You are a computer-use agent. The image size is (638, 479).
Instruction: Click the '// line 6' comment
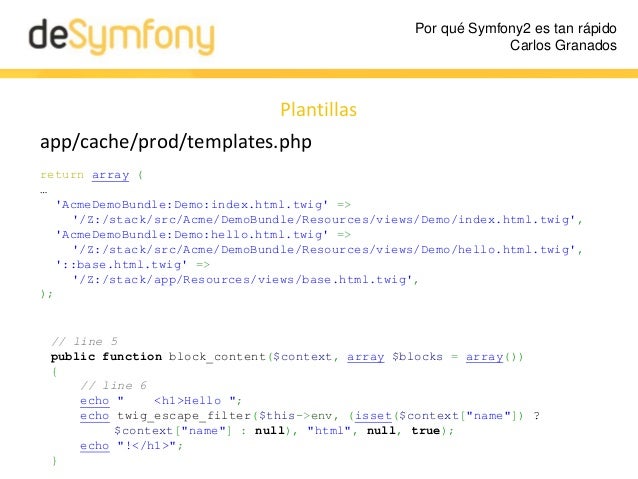click(114, 385)
